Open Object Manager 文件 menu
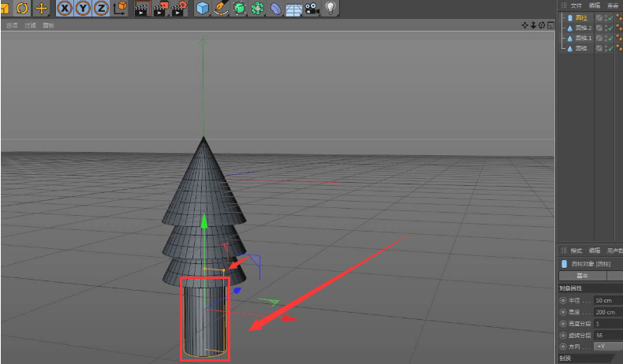This screenshot has height=364, width=623. (x=576, y=6)
